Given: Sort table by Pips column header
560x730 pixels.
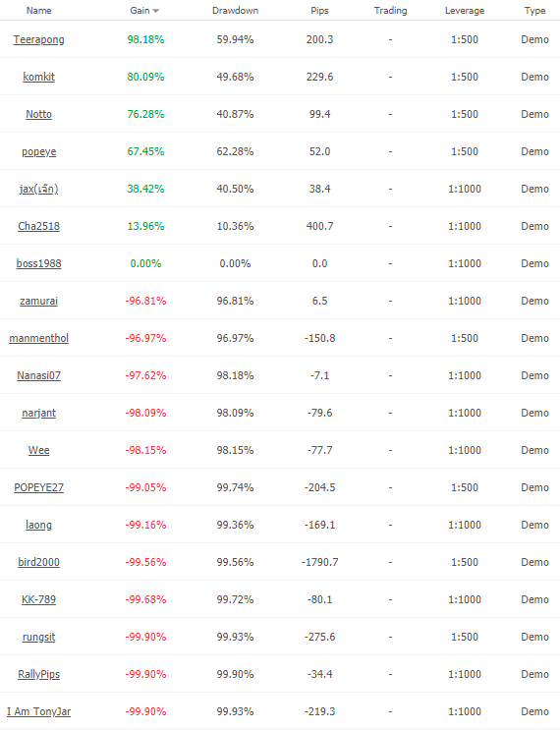Looking at the screenshot, I should tap(320, 10).
